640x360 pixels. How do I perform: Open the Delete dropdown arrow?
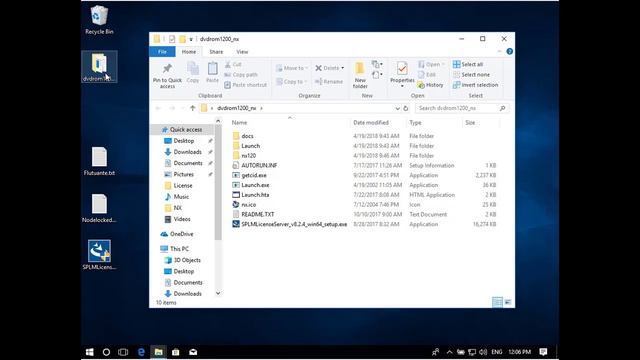coord(343,68)
